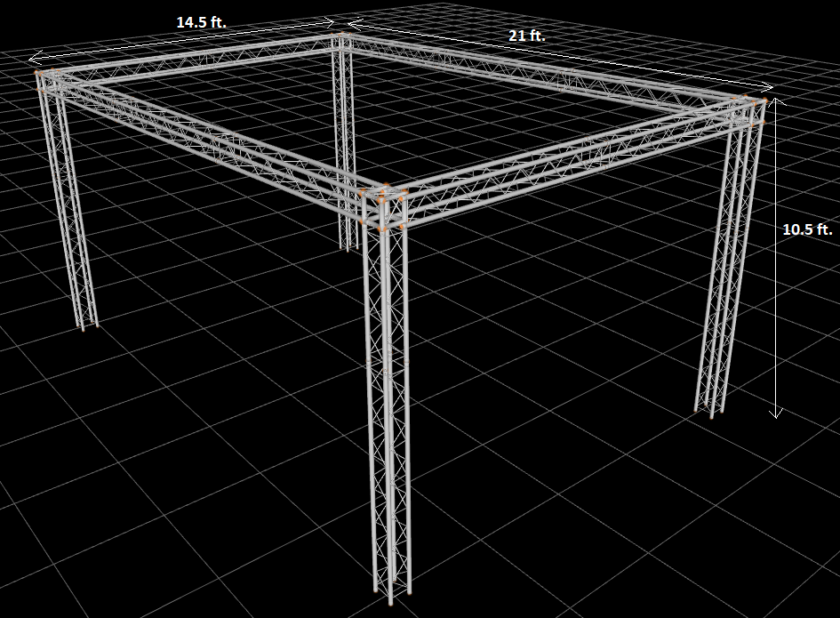Click the rear corner junction block

click(343, 42)
